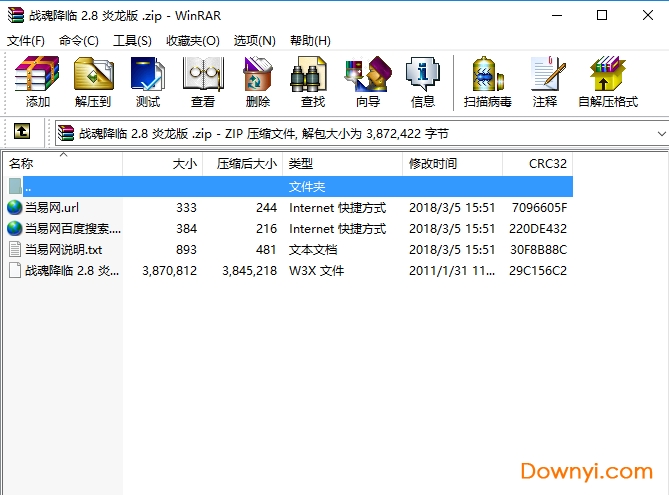This screenshot has height=495, width=669.
Task: Click size 333 of 当易网.url
Action: pyautogui.click(x=186, y=207)
